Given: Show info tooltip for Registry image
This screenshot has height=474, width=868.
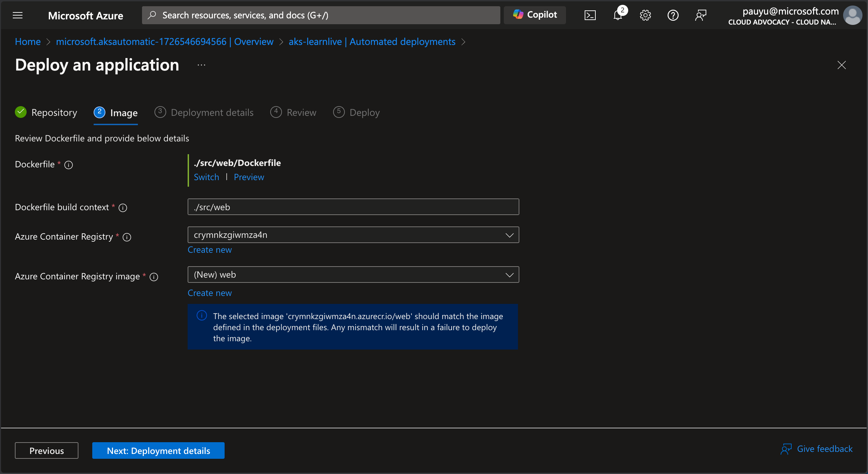Looking at the screenshot, I should click(x=154, y=277).
